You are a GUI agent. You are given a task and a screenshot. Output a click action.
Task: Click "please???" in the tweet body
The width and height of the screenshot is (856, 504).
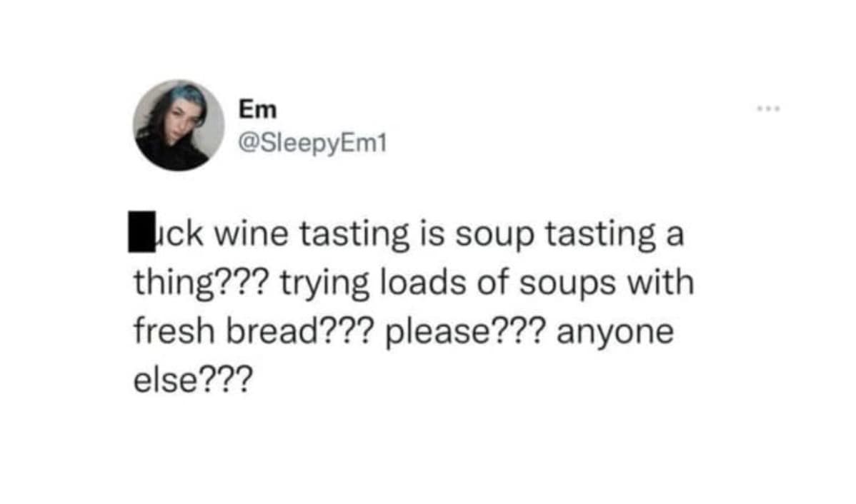tap(465, 333)
